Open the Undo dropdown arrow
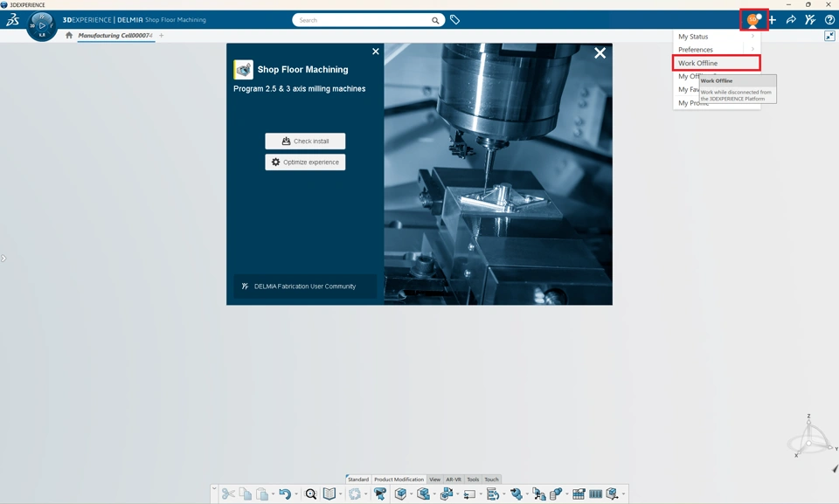 [x=296, y=494]
